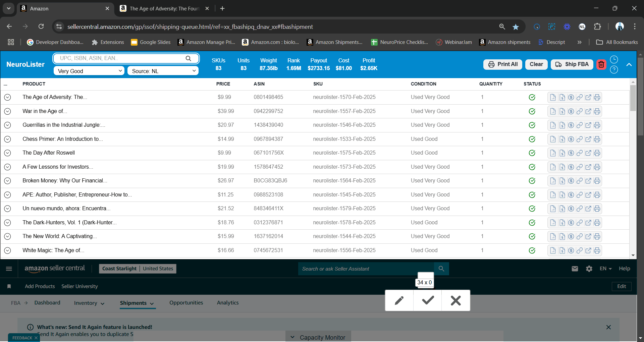Viewport: 644px width, 342px height.
Task: Click the Edit button in Seller Central
Action: (622, 286)
